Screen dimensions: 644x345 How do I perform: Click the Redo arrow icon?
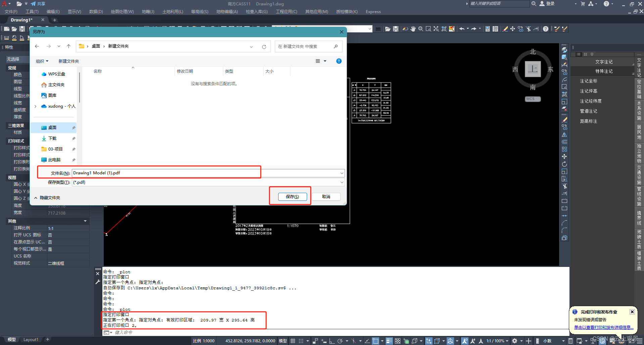(x=474, y=29)
